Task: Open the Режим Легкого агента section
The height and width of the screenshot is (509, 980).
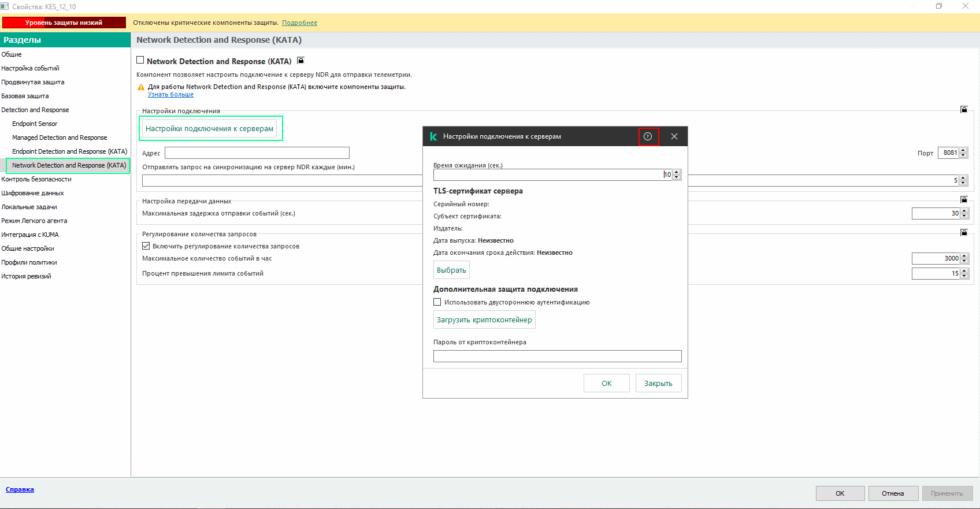Action: coord(34,221)
